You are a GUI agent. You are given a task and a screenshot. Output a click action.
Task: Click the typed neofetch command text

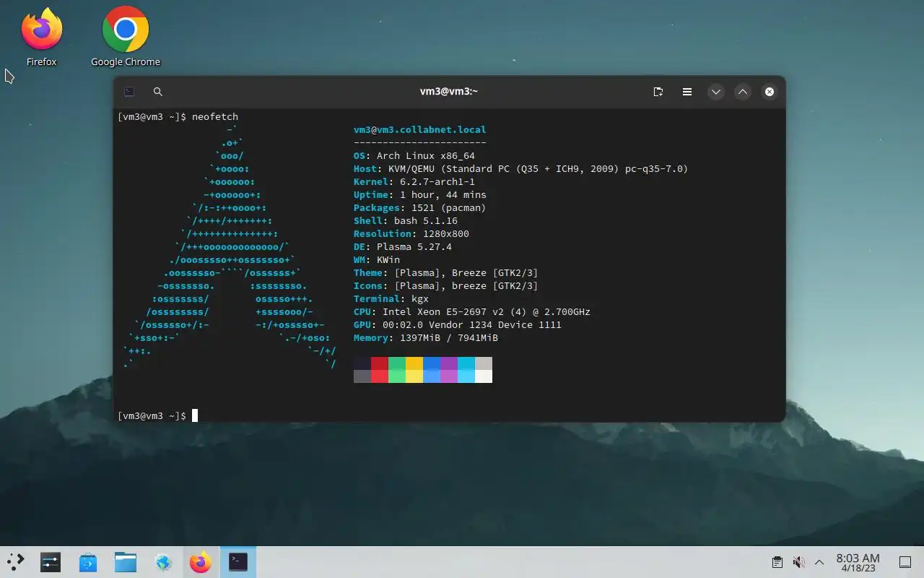[215, 116]
